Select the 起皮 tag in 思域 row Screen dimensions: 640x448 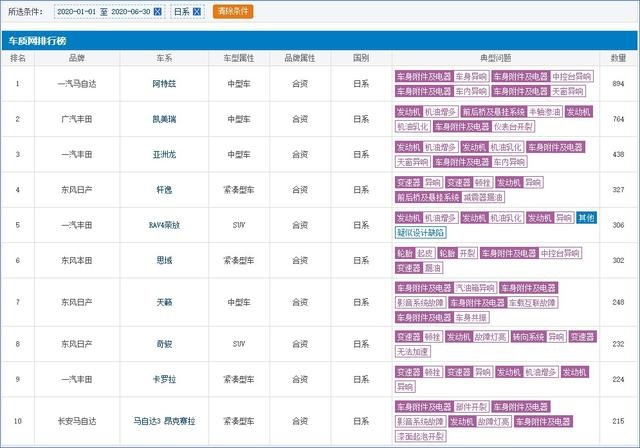[x=425, y=253]
